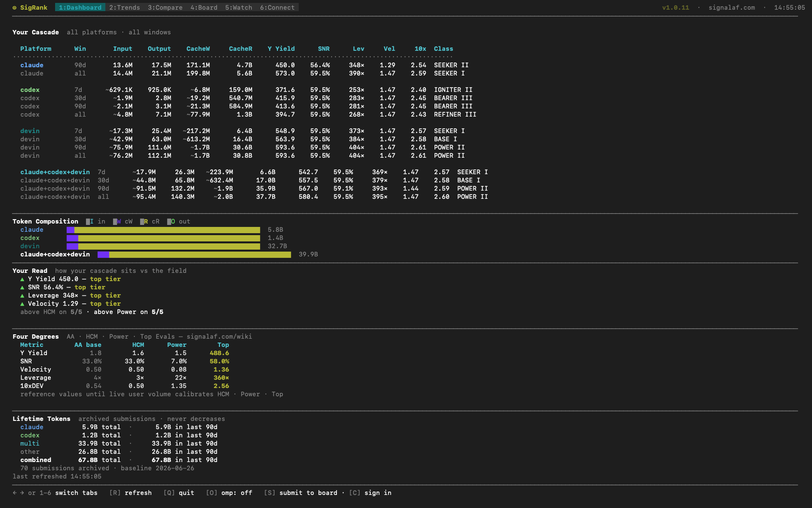Click the '360×' Top Leverage value
812x508 pixels.
click(x=221, y=378)
